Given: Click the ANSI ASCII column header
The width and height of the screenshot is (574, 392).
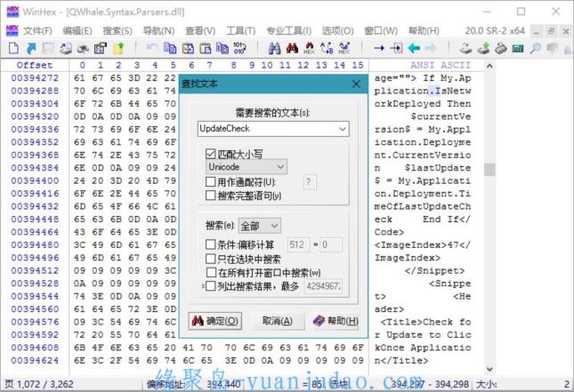Looking at the screenshot, I should coord(441,65).
